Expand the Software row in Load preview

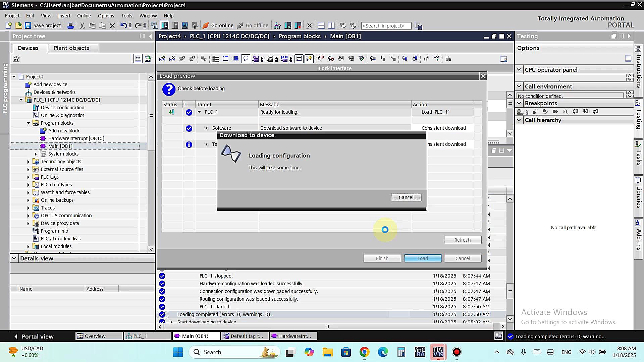[x=206, y=128]
